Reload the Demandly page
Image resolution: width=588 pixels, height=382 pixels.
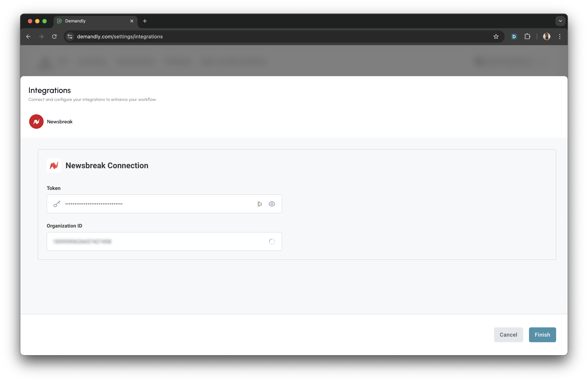click(x=55, y=36)
